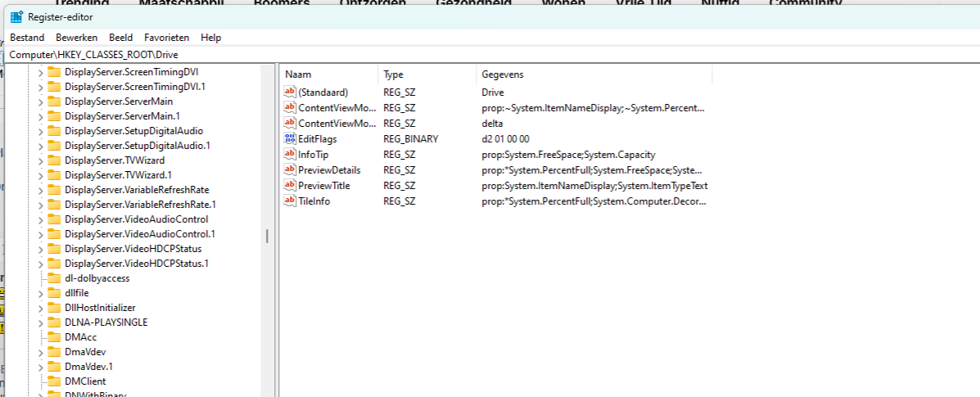Open the Favorieten menu

click(166, 38)
